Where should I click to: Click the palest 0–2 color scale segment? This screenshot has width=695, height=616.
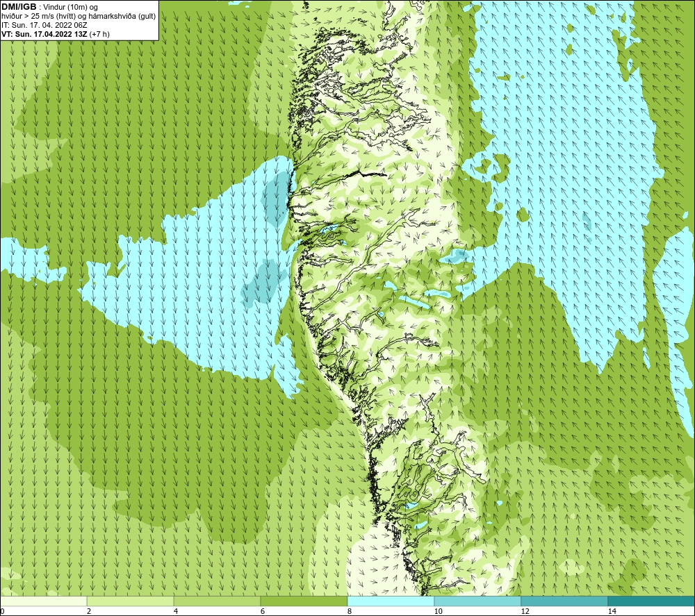43,601
